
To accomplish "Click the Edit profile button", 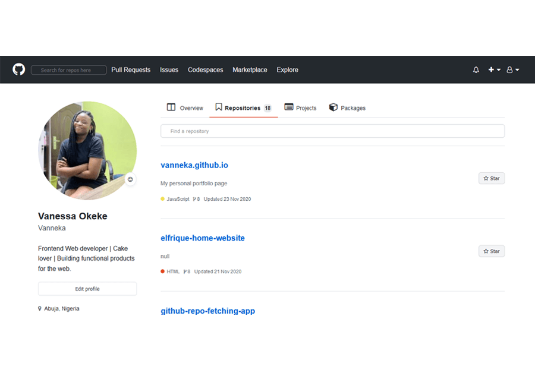I will pos(87,289).
